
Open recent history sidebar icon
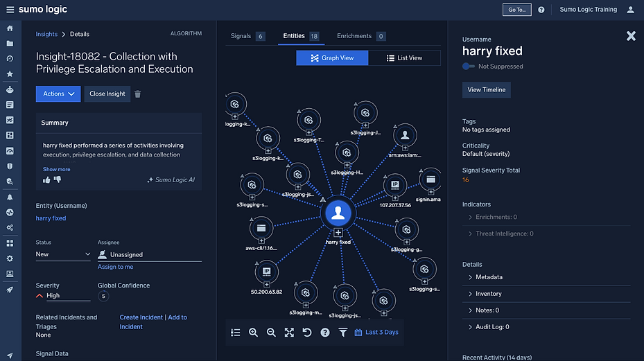click(10, 59)
